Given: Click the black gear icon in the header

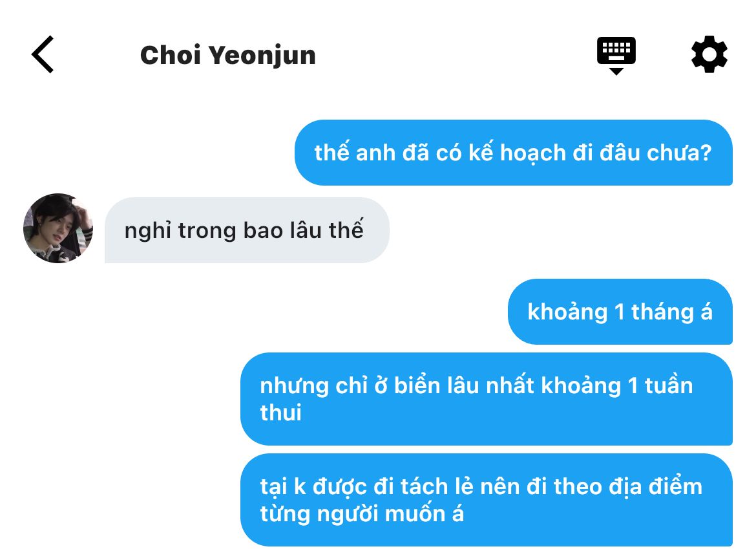Looking at the screenshot, I should click(709, 54).
